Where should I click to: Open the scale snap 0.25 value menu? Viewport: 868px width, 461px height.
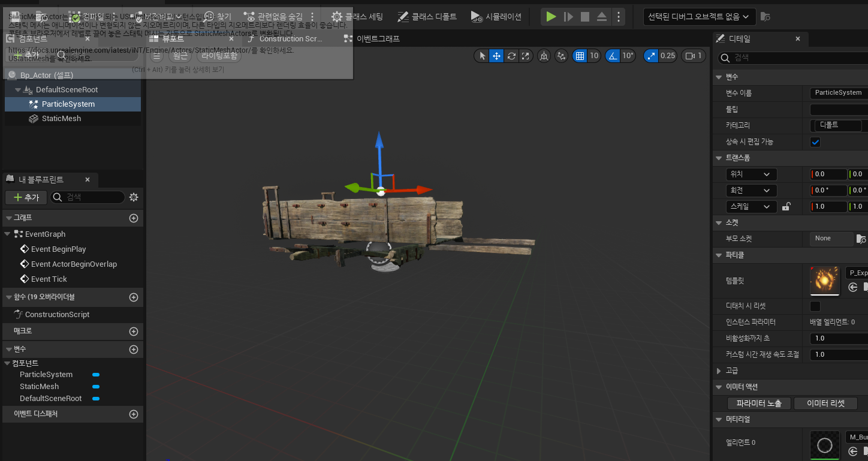668,56
